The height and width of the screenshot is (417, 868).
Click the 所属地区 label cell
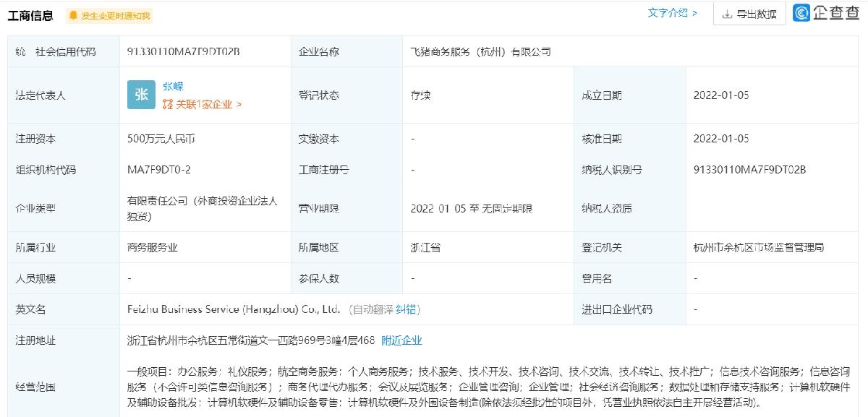(x=346, y=247)
